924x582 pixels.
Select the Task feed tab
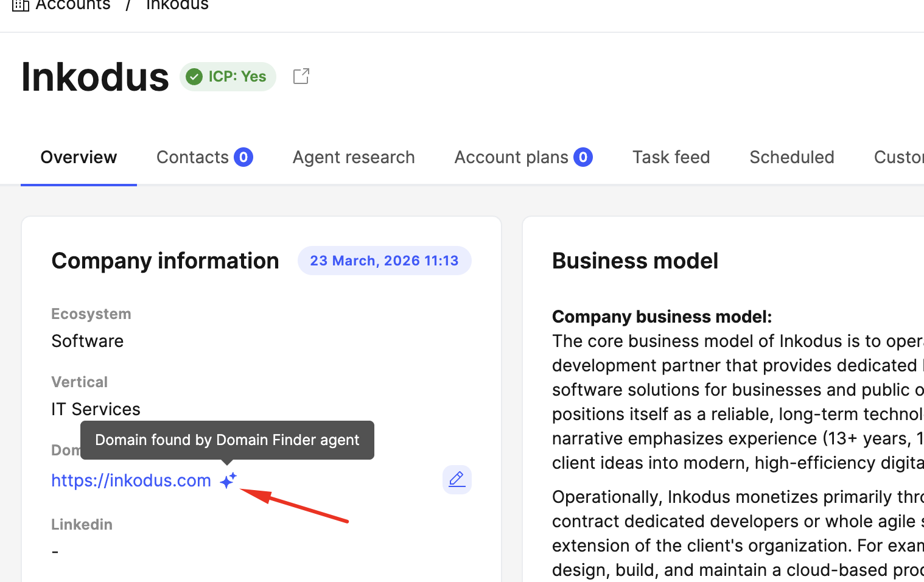click(x=671, y=157)
